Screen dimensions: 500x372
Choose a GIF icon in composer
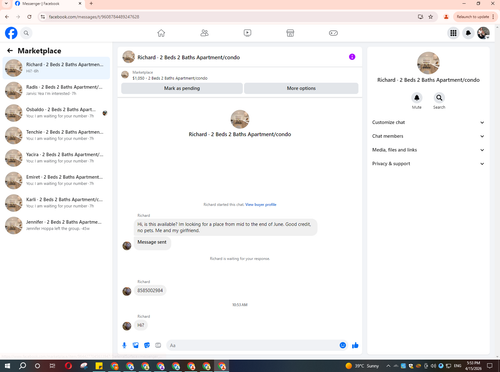(158, 345)
